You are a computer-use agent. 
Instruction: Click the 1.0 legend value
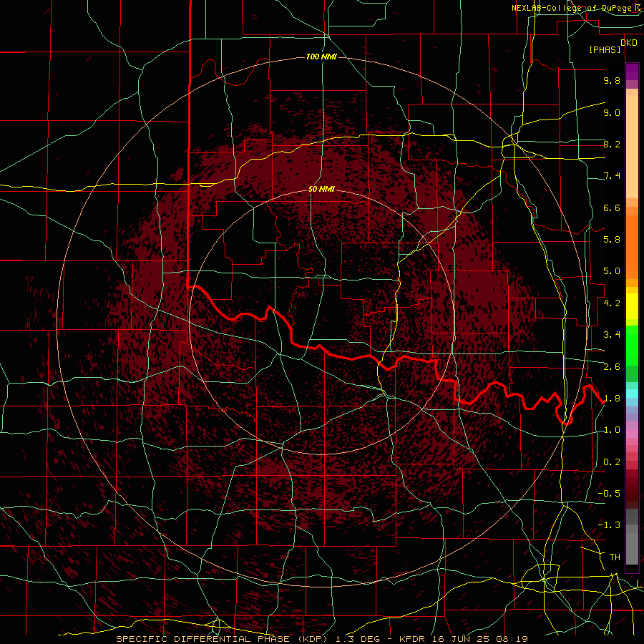[612, 430]
